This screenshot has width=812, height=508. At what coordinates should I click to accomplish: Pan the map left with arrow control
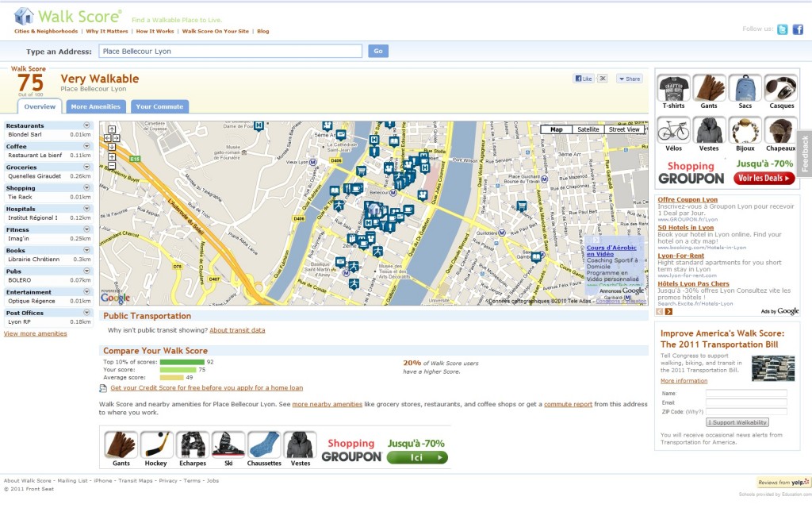(105, 137)
